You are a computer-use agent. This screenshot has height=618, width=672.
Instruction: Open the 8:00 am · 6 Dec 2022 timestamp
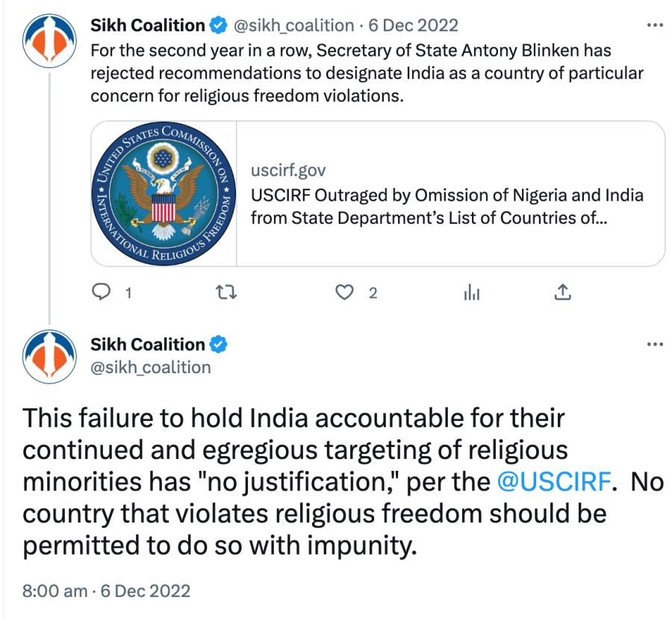(x=107, y=591)
